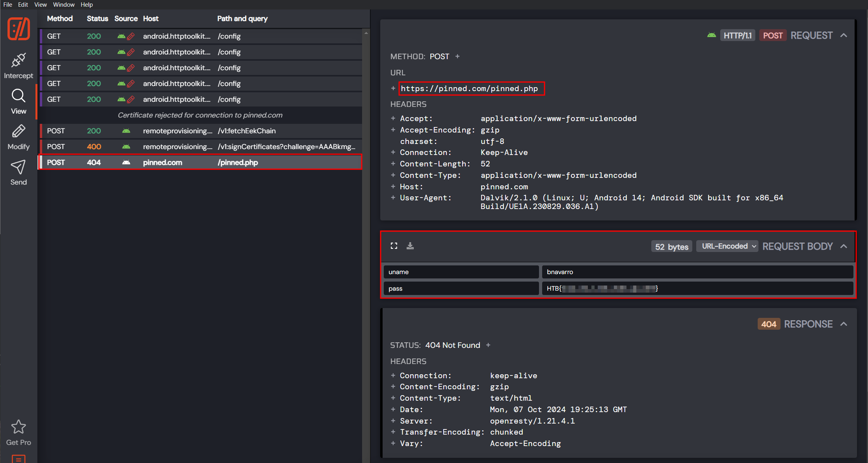Expand the Host header info
The height and width of the screenshot is (463, 868).
[x=393, y=187]
